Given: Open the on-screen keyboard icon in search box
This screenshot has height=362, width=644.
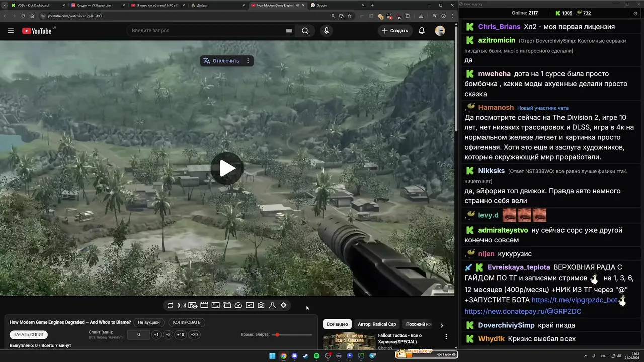Looking at the screenshot, I should (x=289, y=31).
